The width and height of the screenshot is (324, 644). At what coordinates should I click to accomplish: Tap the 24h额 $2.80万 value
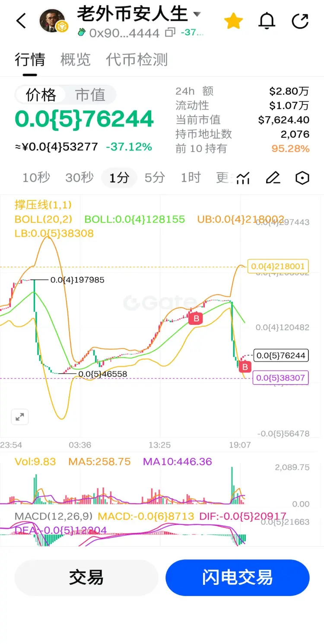point(289,91)
